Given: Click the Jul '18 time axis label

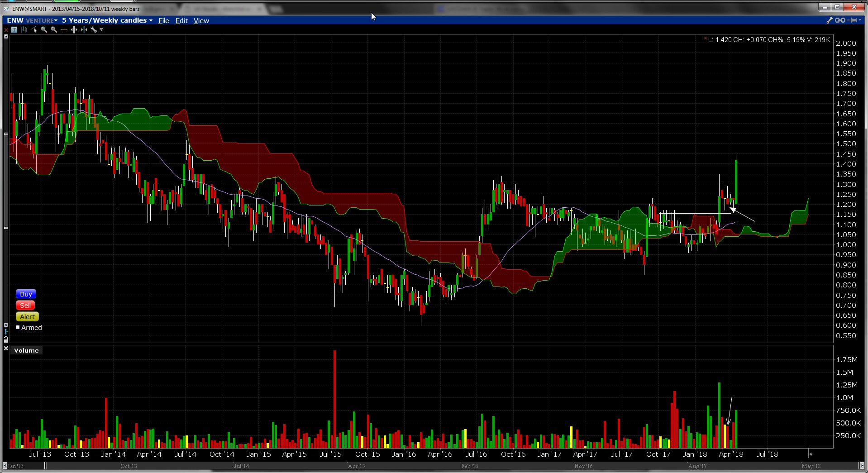Looking at the screenshot, I should point(768,454).
